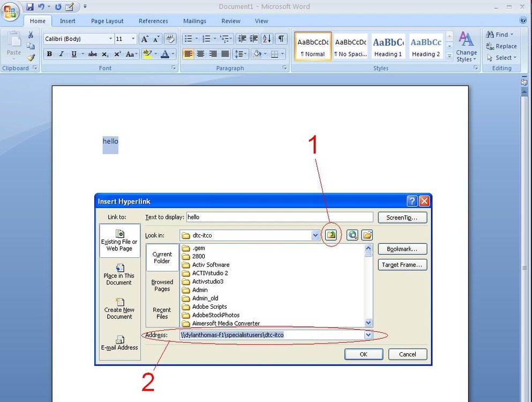Viewport: 532px width, 402px height.
Task: Sort text A to Z
Action: (267, 39)
